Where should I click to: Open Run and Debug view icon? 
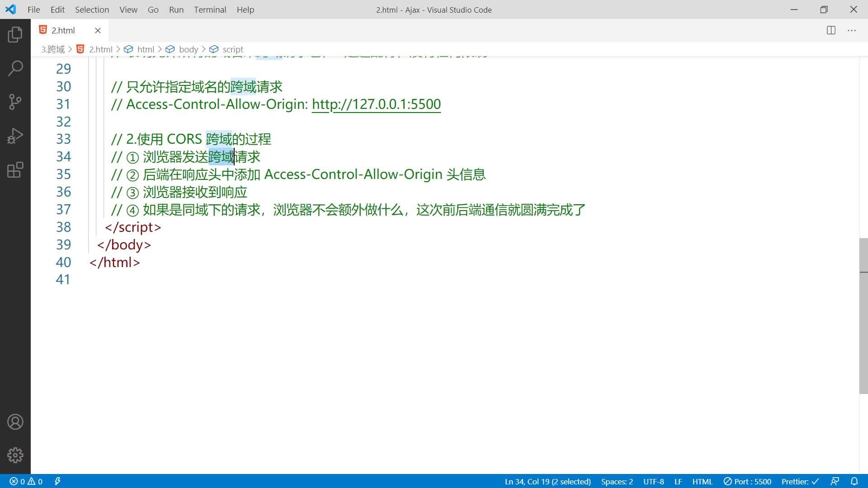(15, 136)
